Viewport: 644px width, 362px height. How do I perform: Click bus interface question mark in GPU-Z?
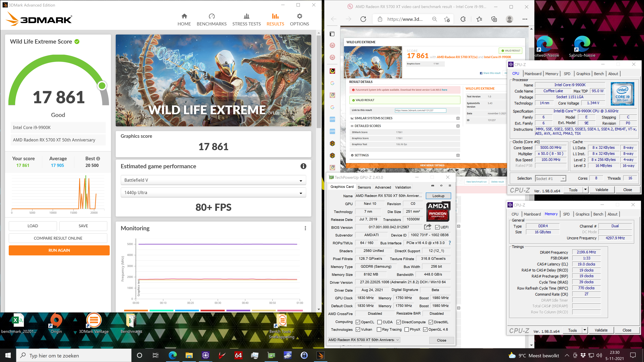pos(450,243)
